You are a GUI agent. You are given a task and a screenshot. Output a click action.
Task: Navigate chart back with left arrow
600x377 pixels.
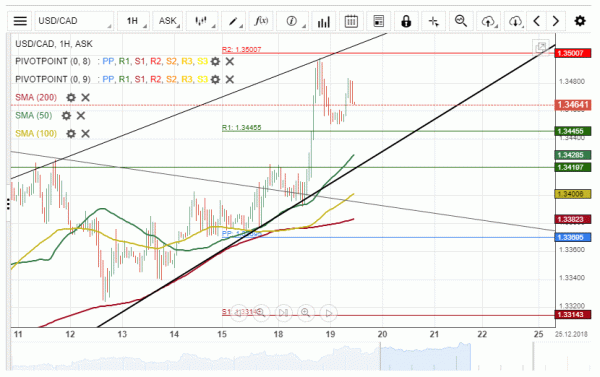[x=536, y=21]
